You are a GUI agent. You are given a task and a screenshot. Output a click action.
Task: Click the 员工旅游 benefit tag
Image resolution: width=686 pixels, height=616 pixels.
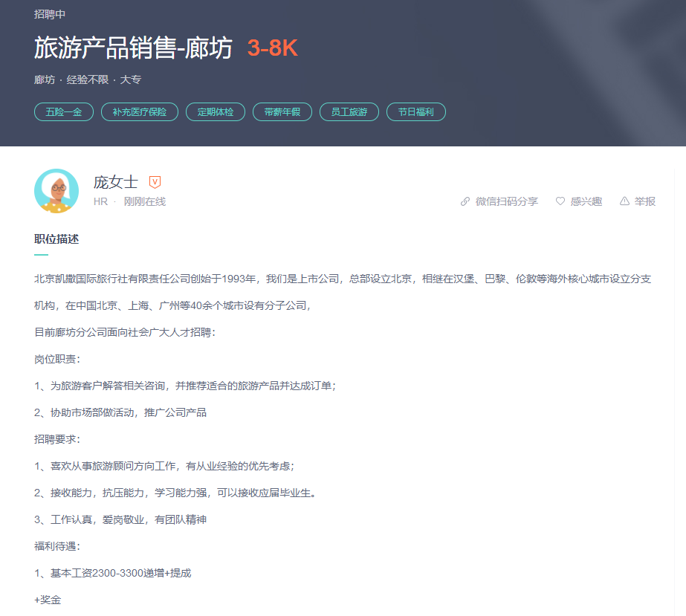pyautogui.click(x=349, y=112)
